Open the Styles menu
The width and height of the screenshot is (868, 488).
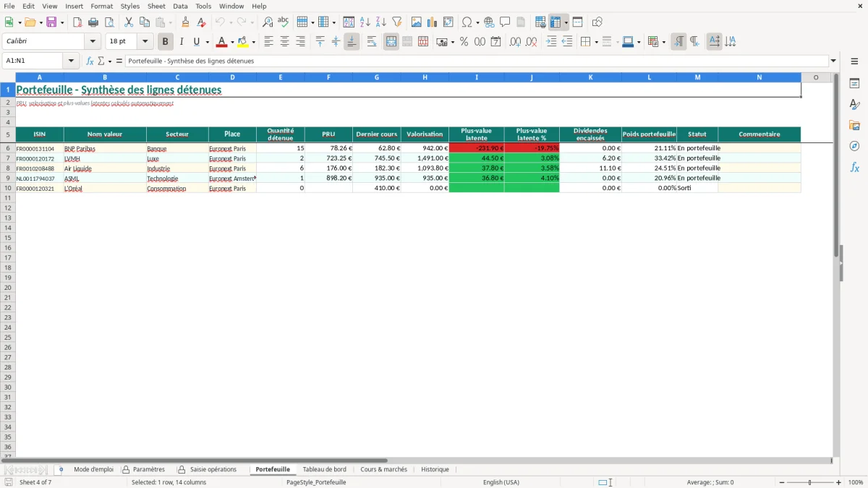pos(130,6)
